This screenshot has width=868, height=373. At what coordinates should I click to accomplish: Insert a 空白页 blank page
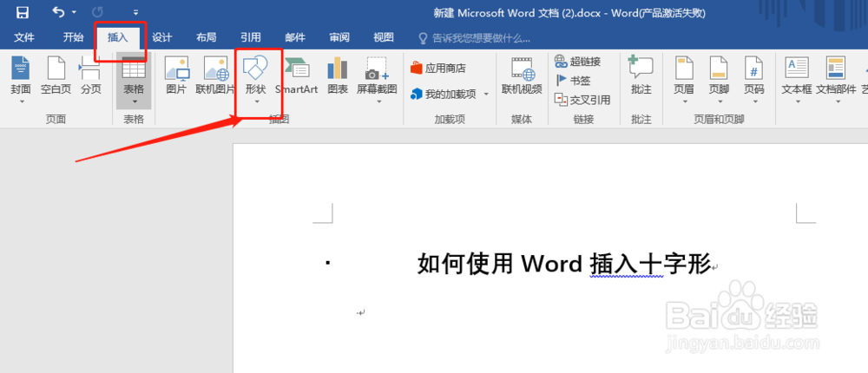pyautogui.click(x=56, y=75)
